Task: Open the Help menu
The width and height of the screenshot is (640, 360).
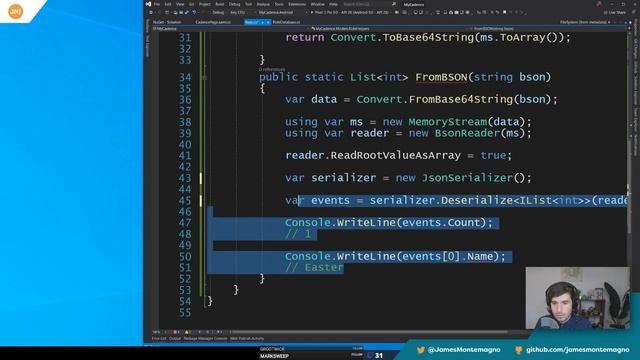Action: (333, 4)
